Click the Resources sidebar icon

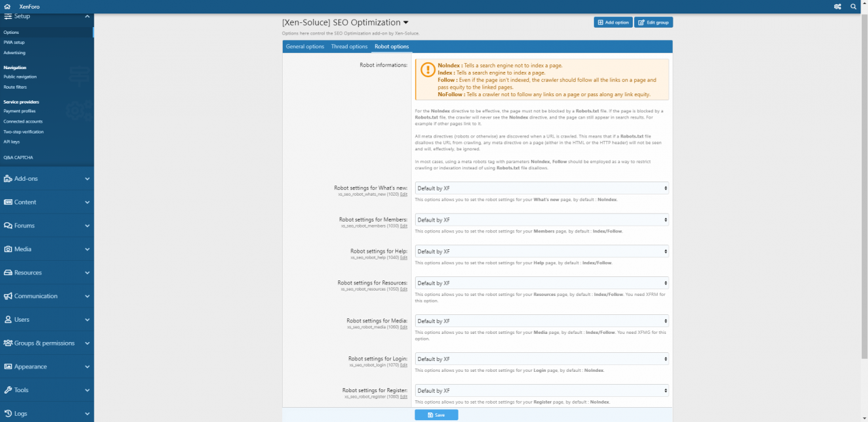pos(8,272)
